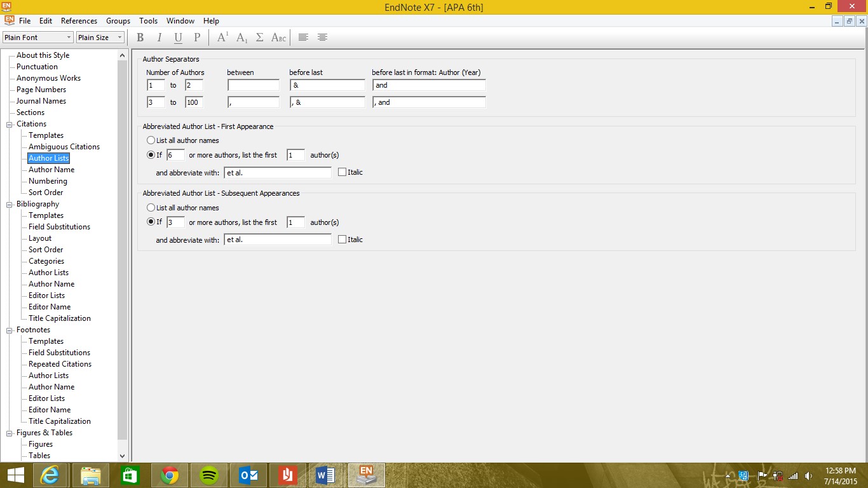
Task: Click EndNote taskbar icon
Action: pos(366,475)
